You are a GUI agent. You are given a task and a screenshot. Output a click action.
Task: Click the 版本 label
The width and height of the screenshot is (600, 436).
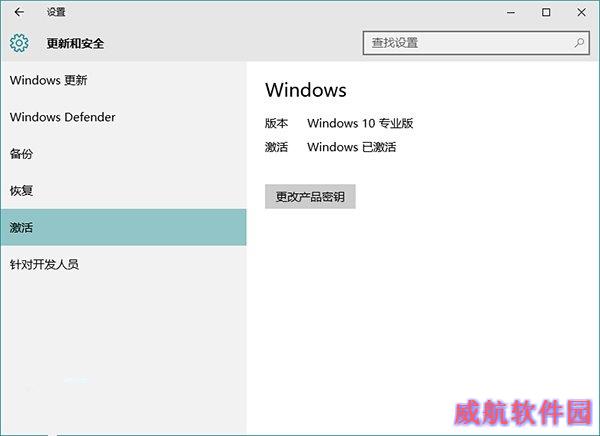coord(276,123)
